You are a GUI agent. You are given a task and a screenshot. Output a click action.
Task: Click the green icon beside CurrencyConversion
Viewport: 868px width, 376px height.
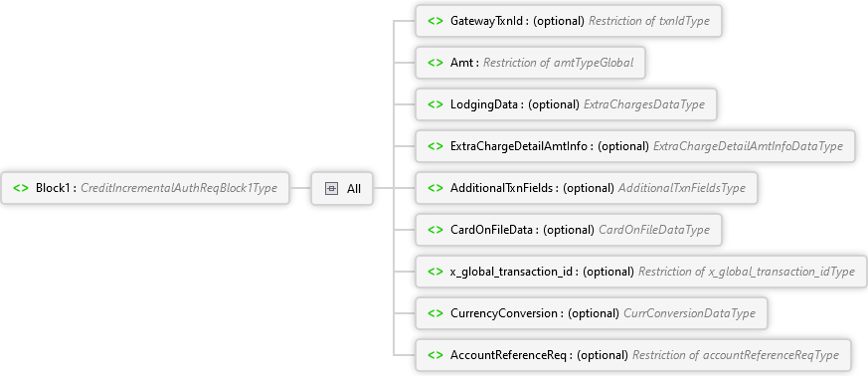(x=435, y=313)
